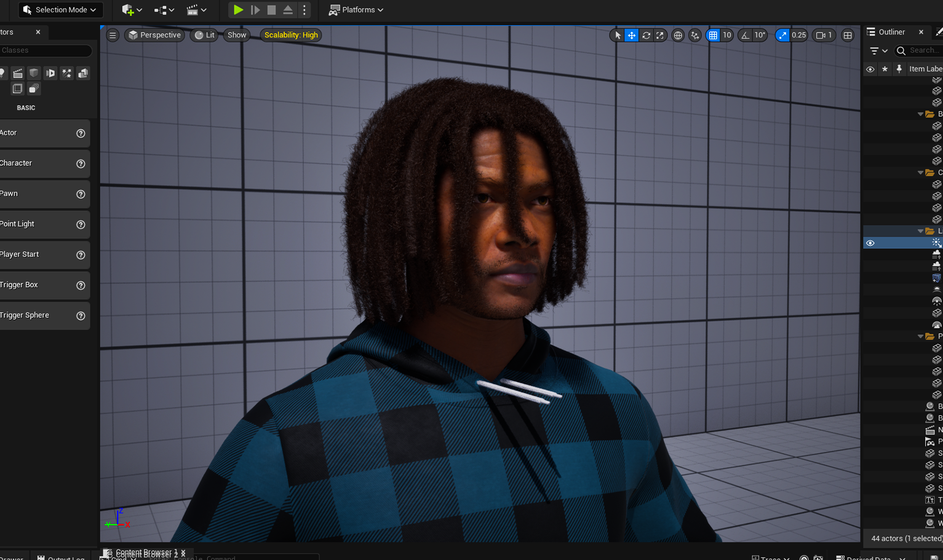Open the viewport Show menu
The width and height of the screenshot is (943, 560).
coord(236,35)
